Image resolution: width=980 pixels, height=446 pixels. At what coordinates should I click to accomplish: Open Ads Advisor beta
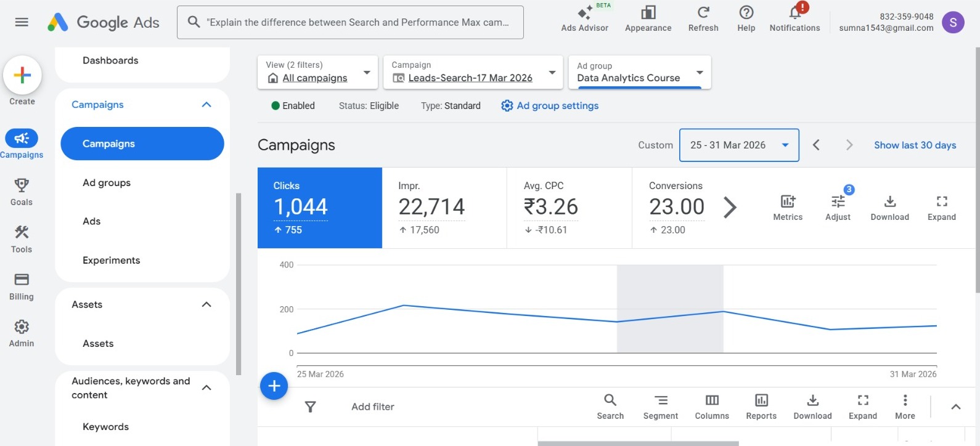pos(584,18)
